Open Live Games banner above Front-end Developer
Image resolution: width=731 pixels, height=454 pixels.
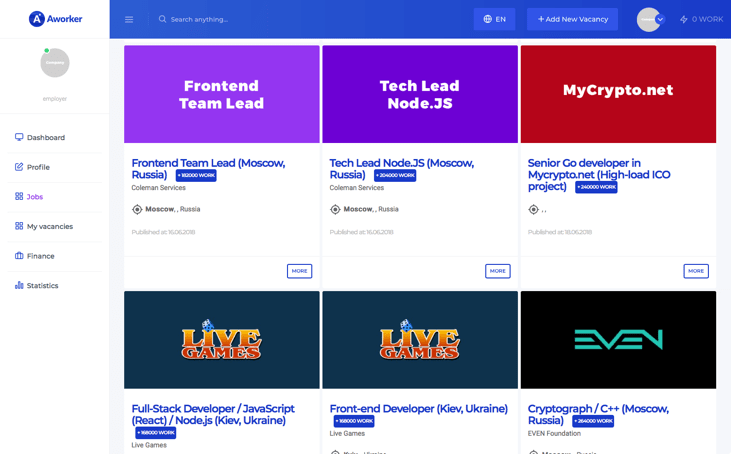(x=420, y=340)
